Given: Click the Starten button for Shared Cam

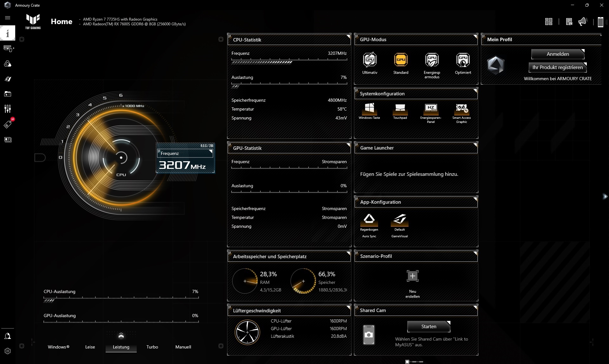Looking at the screenshot, I should click(x=429, y=327).
